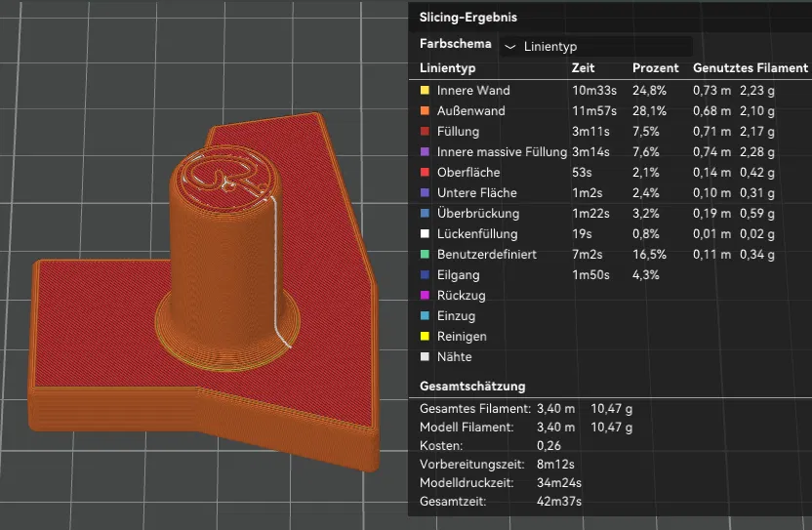Click the Farbschema label
Screen dimensions: 812x530
click(x=455, y=44)
